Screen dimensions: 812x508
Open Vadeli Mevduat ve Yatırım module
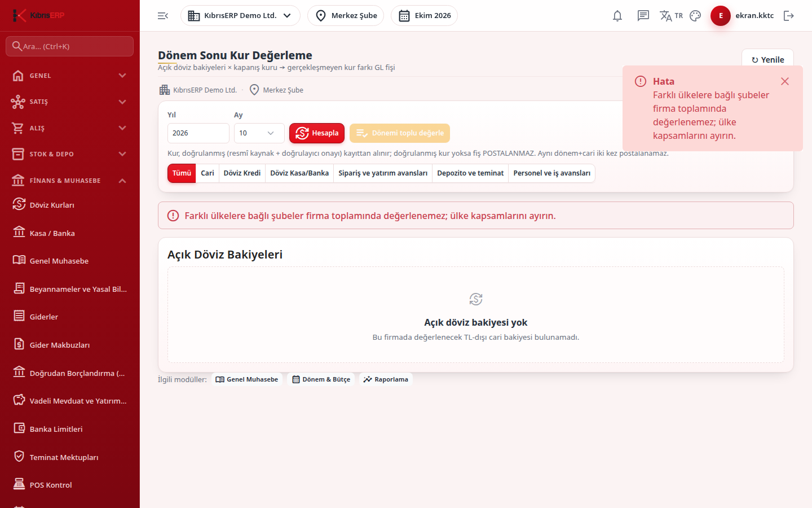pos(70,401)
